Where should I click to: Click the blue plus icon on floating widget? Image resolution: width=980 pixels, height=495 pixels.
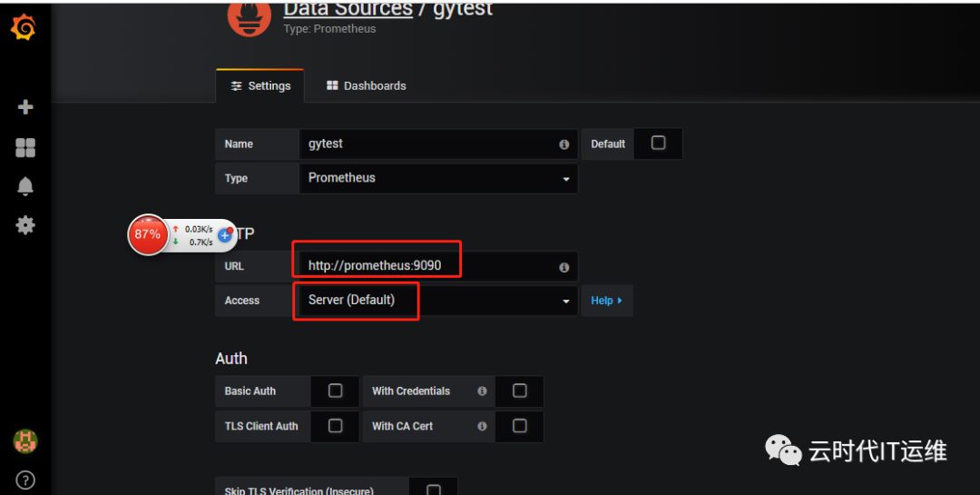point(225,235)
